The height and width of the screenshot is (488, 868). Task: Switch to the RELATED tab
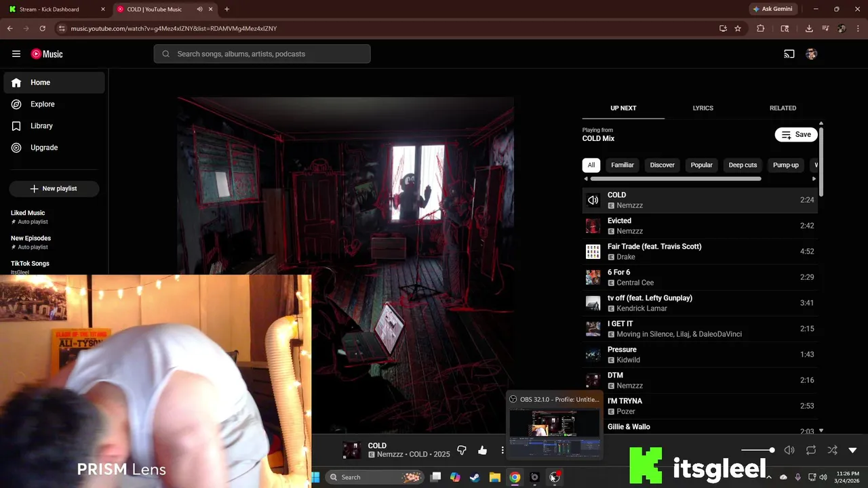[783, 108]
